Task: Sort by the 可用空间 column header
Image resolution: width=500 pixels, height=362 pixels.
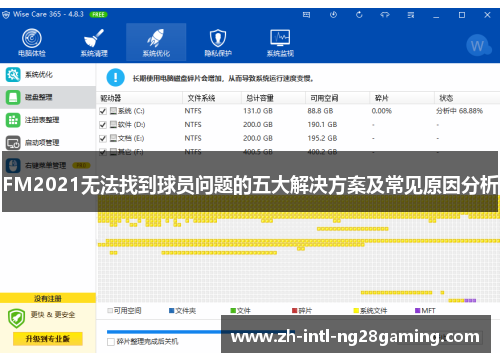Action: click(x=338, y=98)
